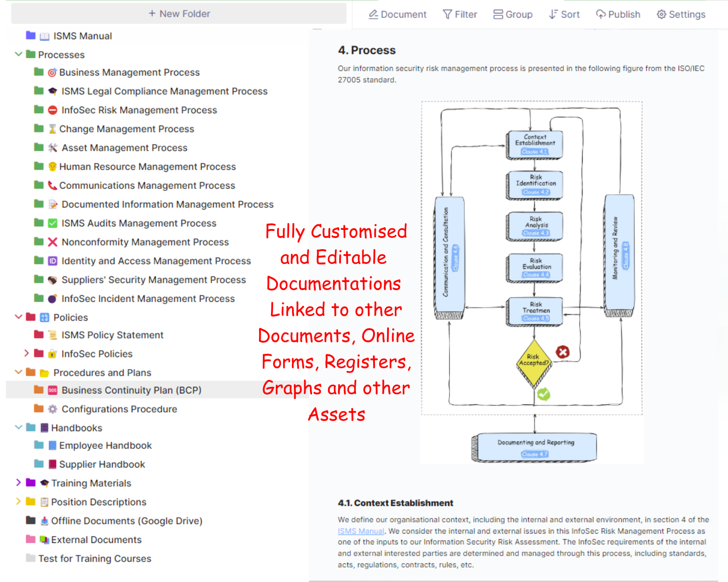Click the New Folder button
The width and height of the screenshot is (728, 582).
(179, 14)
